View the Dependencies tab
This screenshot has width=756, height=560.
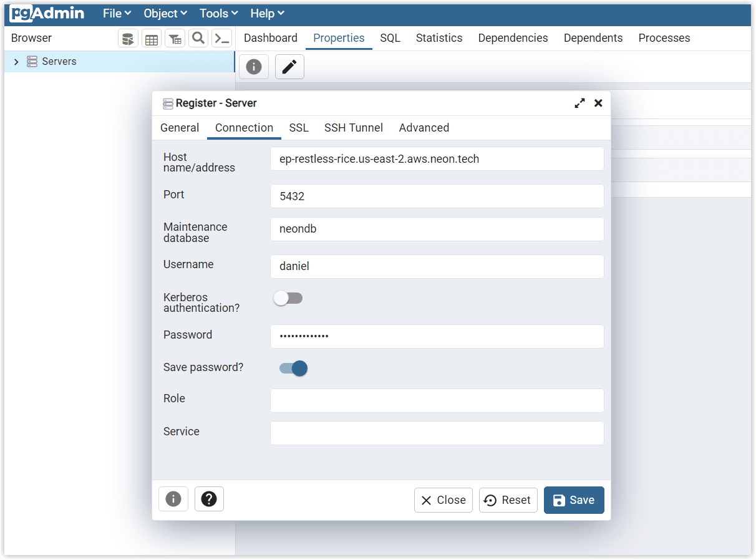click(x=513, y=38)
